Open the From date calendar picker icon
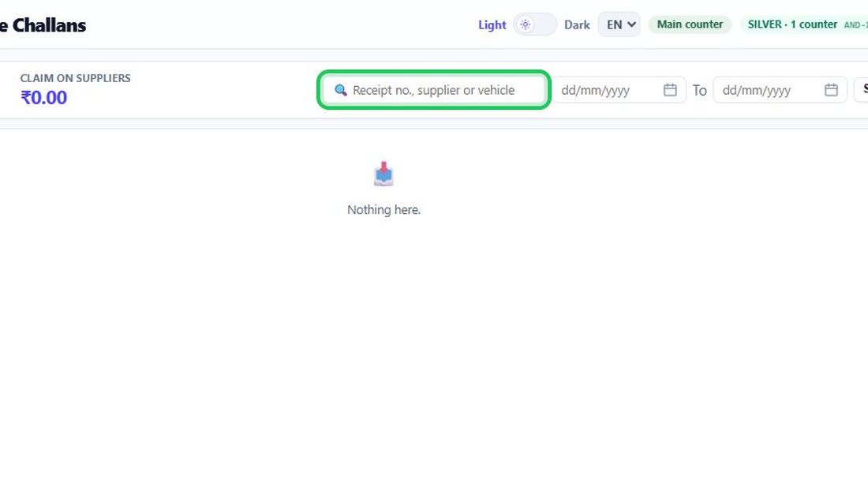Viewport: 868px width, 488px height. click(x=670, y=90)
